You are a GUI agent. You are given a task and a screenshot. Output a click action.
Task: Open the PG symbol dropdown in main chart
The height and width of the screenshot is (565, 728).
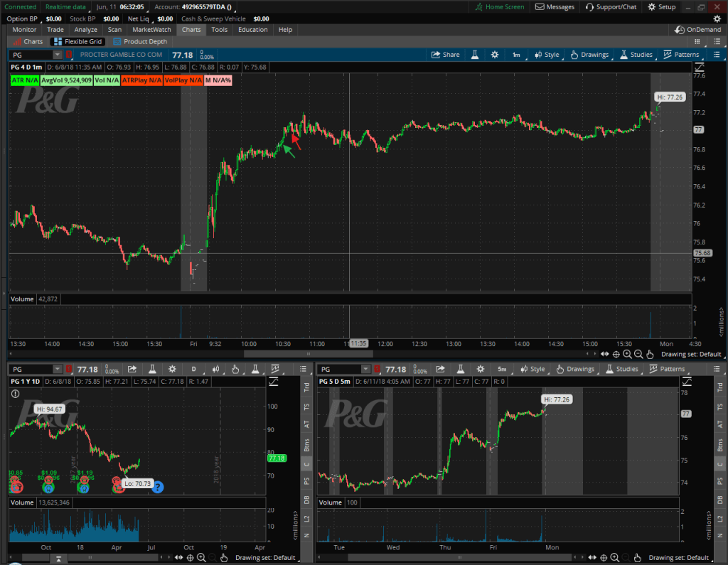(x=57, y=55)
